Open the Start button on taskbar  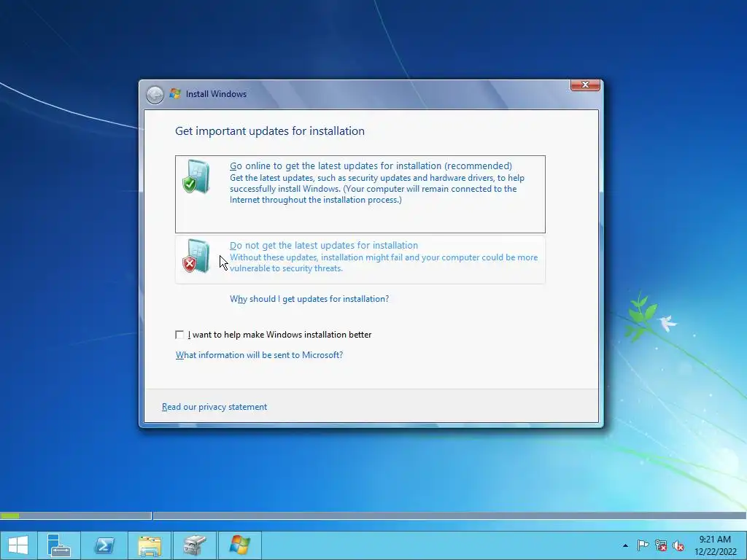(x=18, y=545)
